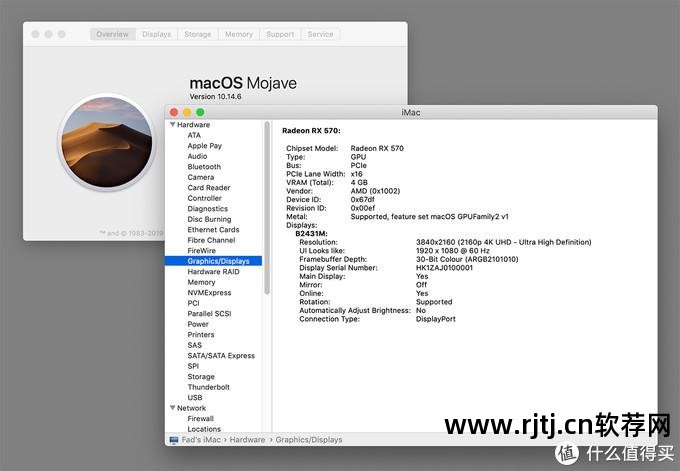The image size is (680, 471).
Task: Select Diagnostics in the sidebar
Action: pyautogui.click(x=208, y=209)
